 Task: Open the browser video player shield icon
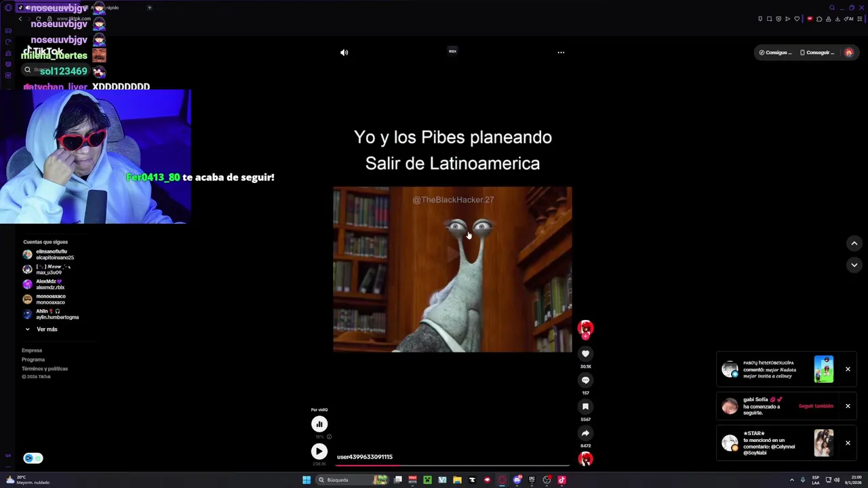click(x=778, y=19)
